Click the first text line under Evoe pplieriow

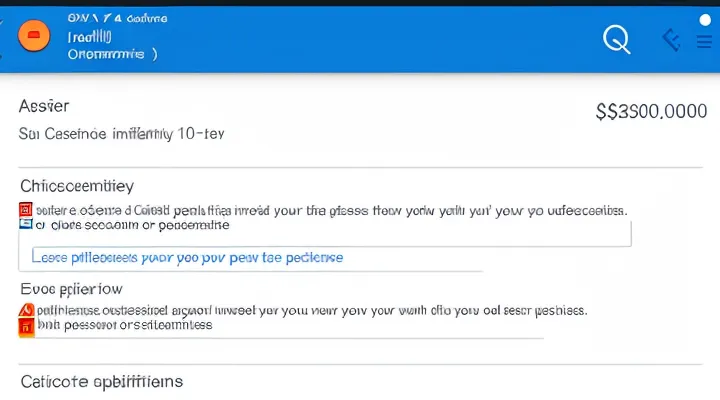(x=311, y=310)
